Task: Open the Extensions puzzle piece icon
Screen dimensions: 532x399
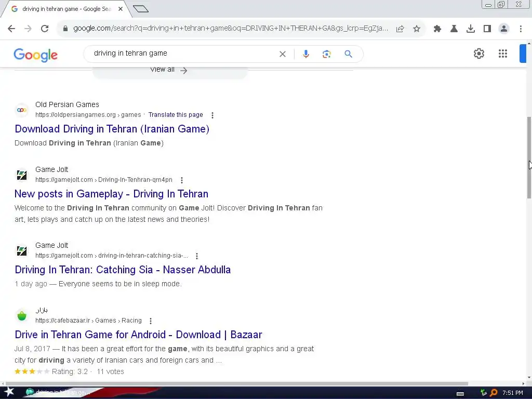Action: pos(437,29)
